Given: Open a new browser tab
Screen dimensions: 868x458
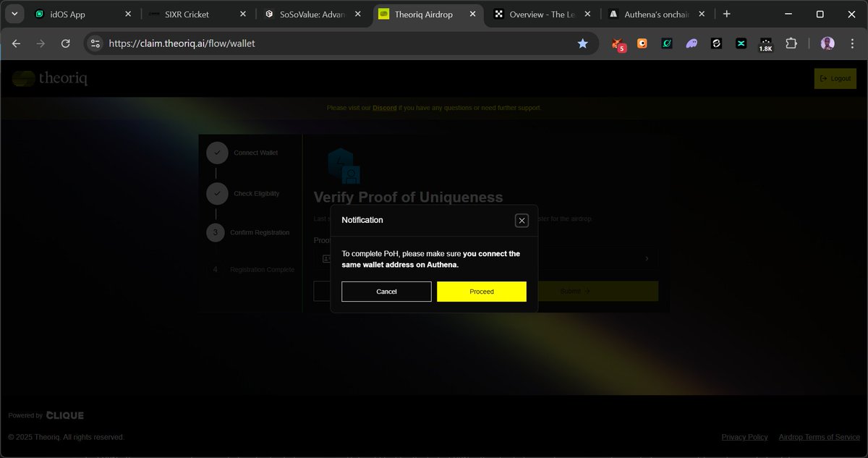Looking at the screenshot, I should (727, 14).
